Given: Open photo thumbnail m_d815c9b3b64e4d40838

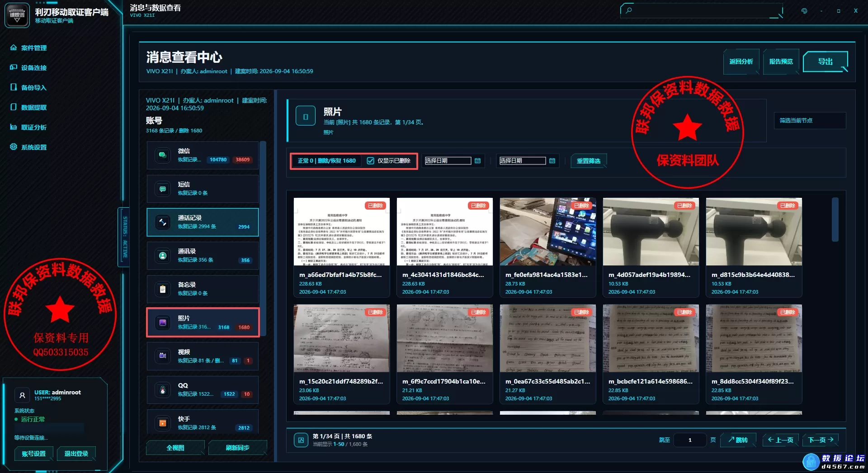Looking at the screenshot, I should click(754, 232).
